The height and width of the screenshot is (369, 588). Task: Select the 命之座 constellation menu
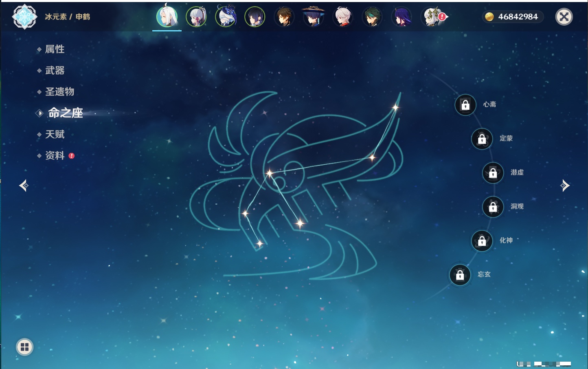tap(65, 113)
